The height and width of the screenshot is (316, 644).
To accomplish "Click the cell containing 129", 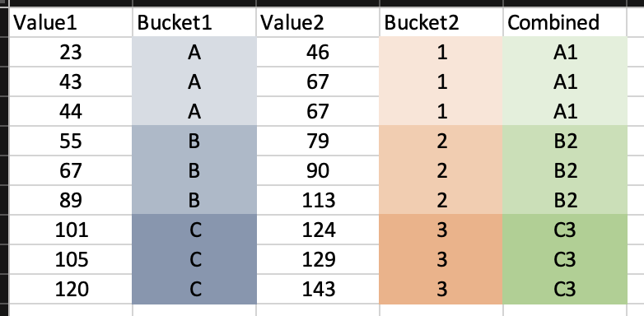I will pyautogui.click(x=318, y=259).
